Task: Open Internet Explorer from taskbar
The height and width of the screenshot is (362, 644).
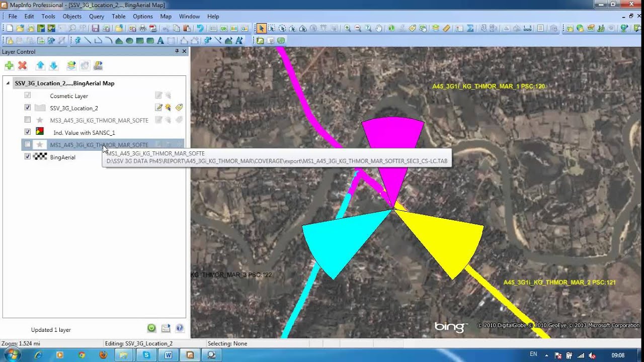Action: [39, 355]
